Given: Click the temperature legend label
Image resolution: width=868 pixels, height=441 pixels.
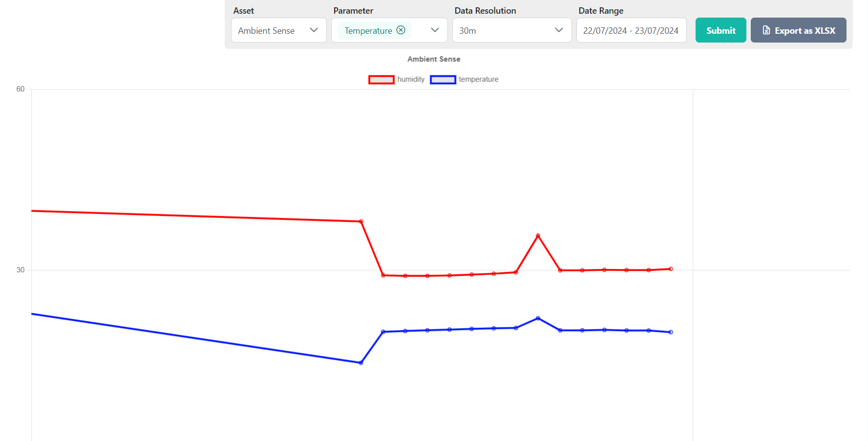Looking at the screenshot, I should click(478, 79).
